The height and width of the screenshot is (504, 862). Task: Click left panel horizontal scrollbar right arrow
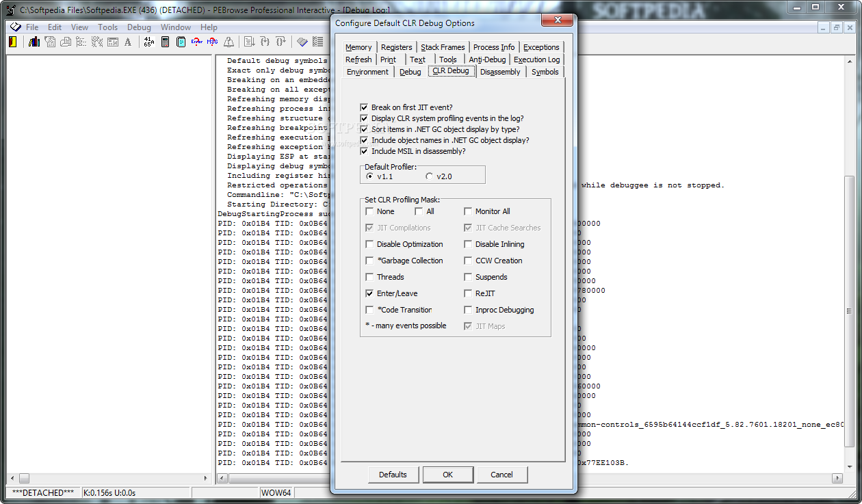(205, 478)
